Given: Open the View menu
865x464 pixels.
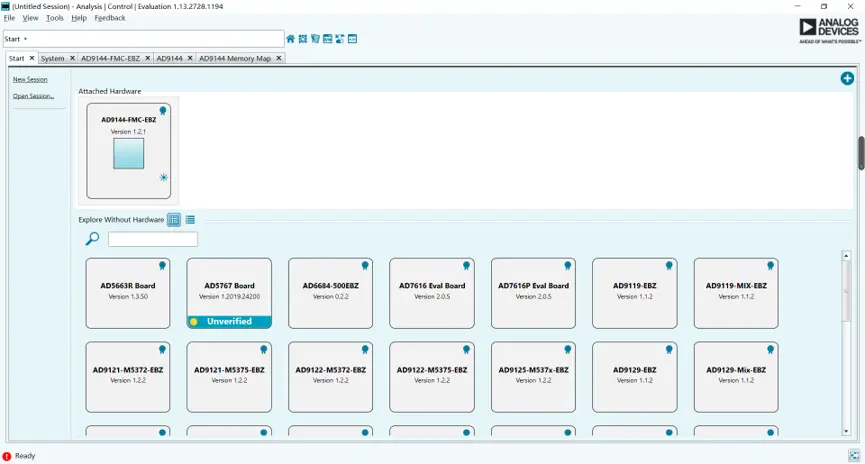Looking at the screenshot, I should (30, 18).
